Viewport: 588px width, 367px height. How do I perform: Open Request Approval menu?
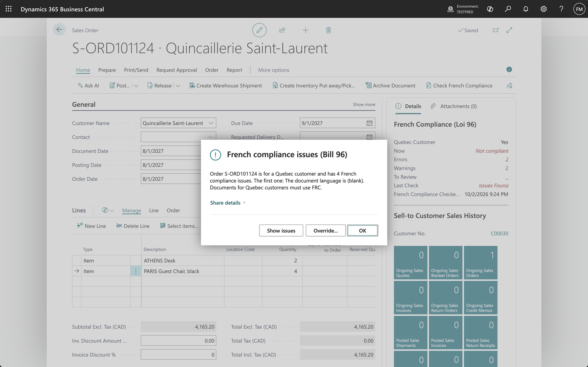(x=176, y=70)
